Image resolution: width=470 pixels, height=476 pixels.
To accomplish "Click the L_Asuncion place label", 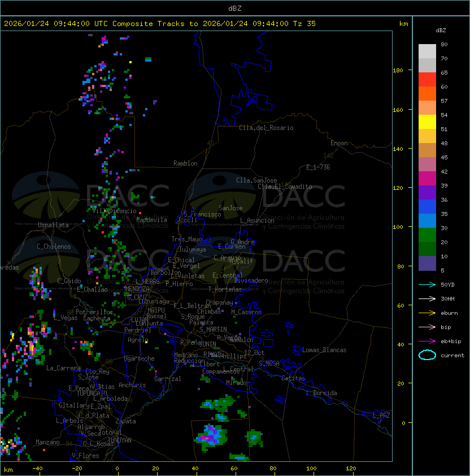I will pyautogui.click(x=257, y=220).
